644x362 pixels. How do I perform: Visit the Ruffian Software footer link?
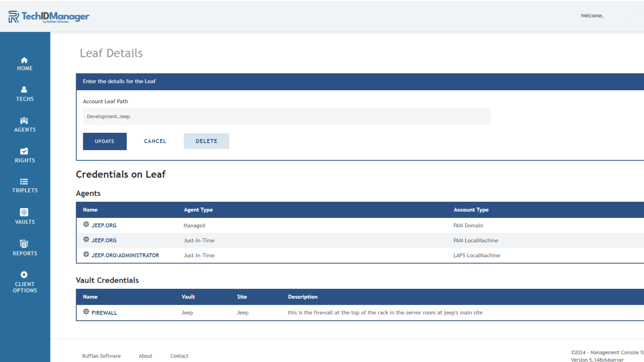(x=101, y=356)
